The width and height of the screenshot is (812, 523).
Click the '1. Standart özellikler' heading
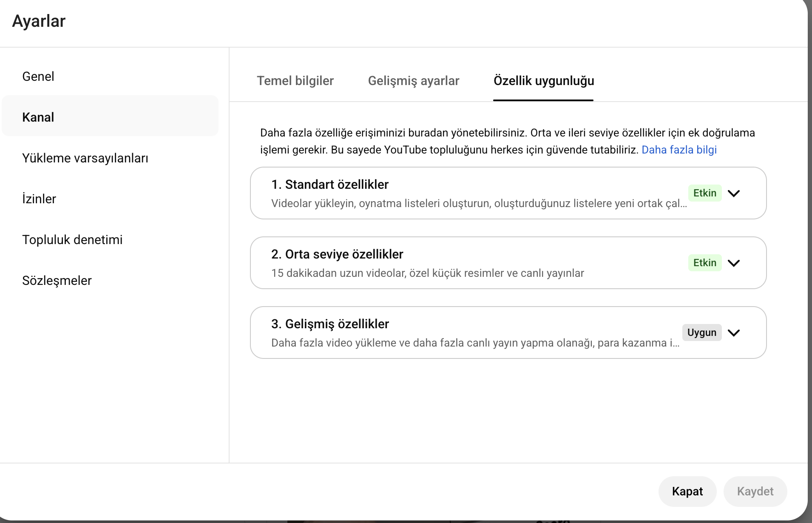pos(330,185)
